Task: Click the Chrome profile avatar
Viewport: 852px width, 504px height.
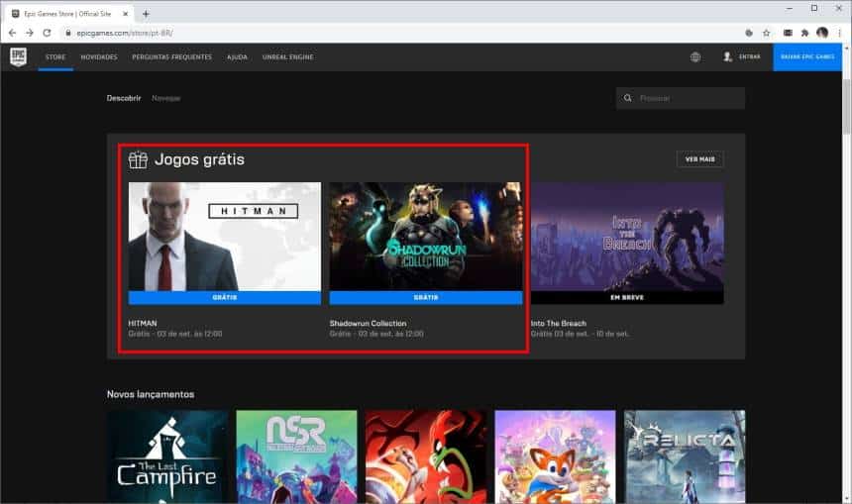Action: 822,33
